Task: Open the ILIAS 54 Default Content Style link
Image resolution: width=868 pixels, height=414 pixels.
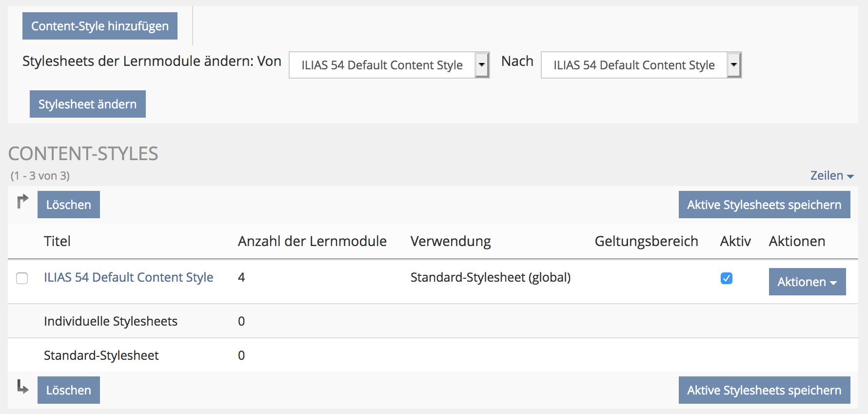Action: (x=128, y=277)
